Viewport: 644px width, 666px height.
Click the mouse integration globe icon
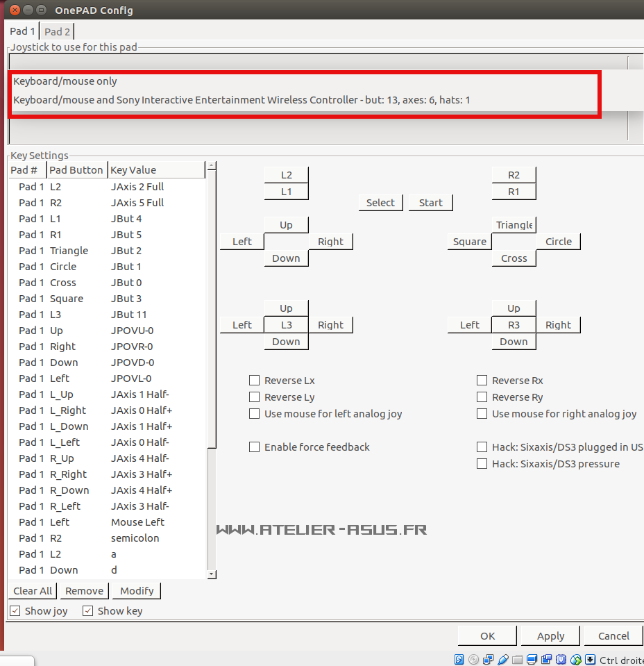click(x=575, y=659)
